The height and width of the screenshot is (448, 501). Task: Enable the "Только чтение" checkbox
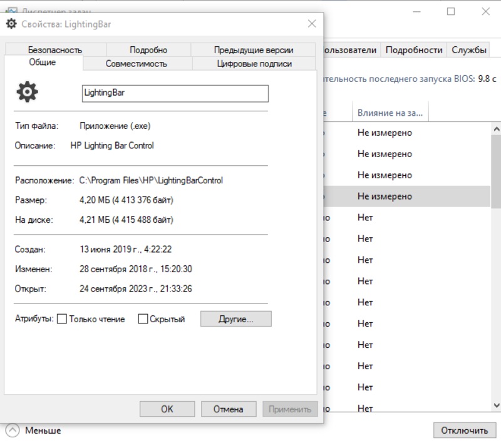62,319
